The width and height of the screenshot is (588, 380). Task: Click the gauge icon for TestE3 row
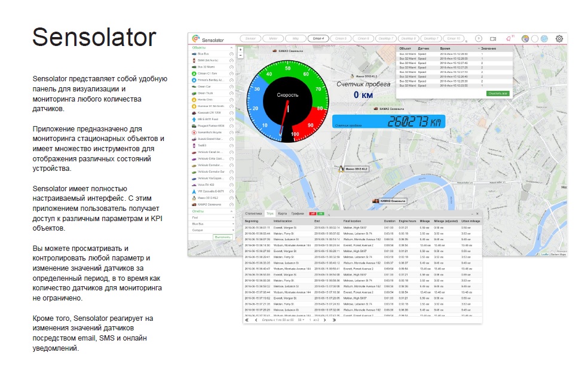coord(231,146)
